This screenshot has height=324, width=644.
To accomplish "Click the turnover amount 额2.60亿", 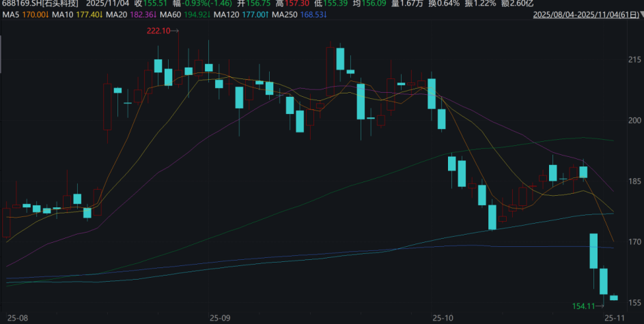I will [x=517, y=4].
